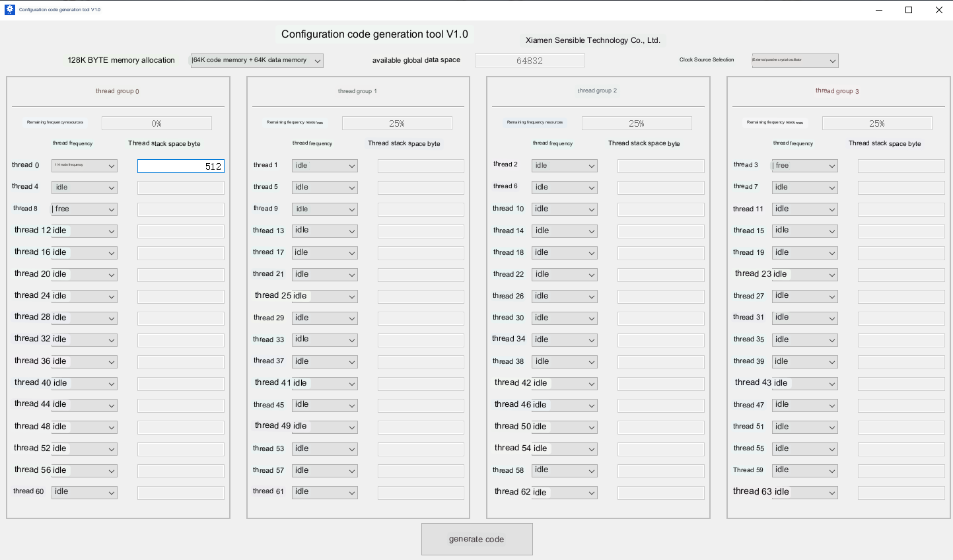953x560 pixels.
Task: Click thread 60 stack space field
Action: coord(181,493)
